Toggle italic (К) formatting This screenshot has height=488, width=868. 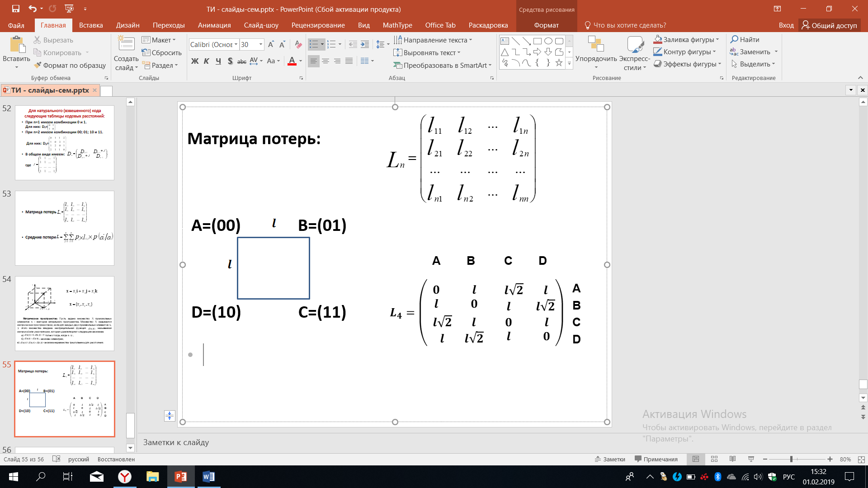[x=207, y=61]
